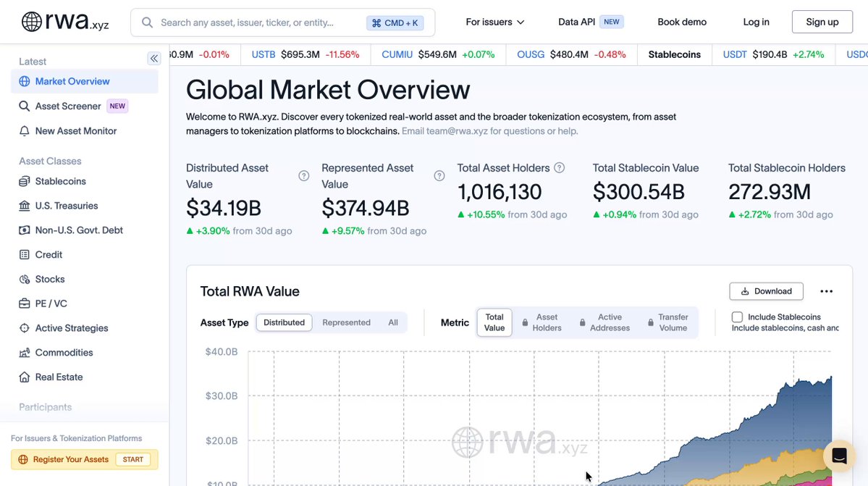
Task: Click Register Your Assets button
Action: pyautogui.click(x=85, y=459)
